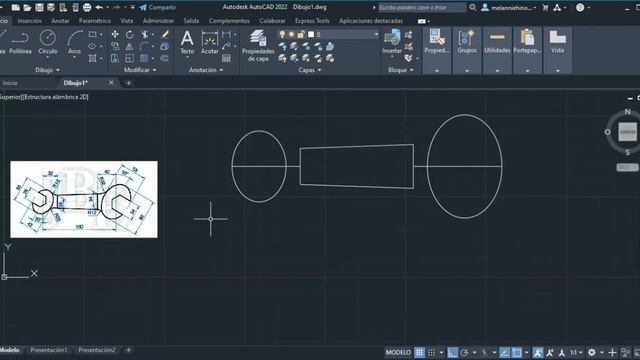Toggle drawing grid display in status bar
Screen dimensions: 640x360
point(420,352)
